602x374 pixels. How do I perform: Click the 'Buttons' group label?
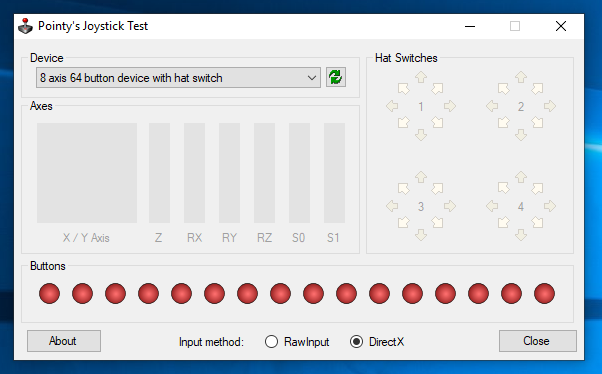[x=48, y=266]
